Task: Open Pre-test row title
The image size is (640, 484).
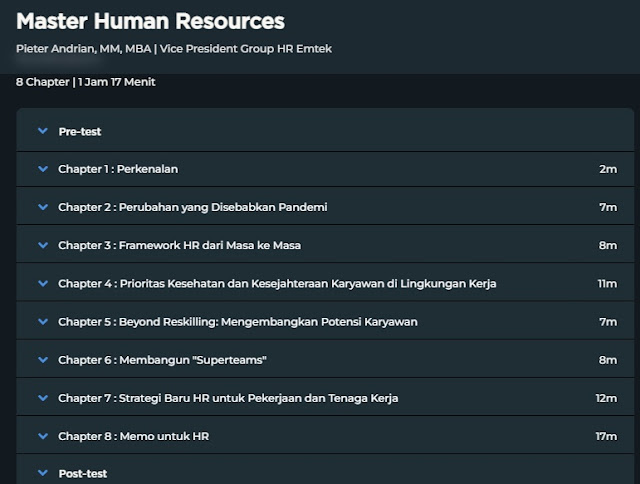Action: (x=79, y=131)
